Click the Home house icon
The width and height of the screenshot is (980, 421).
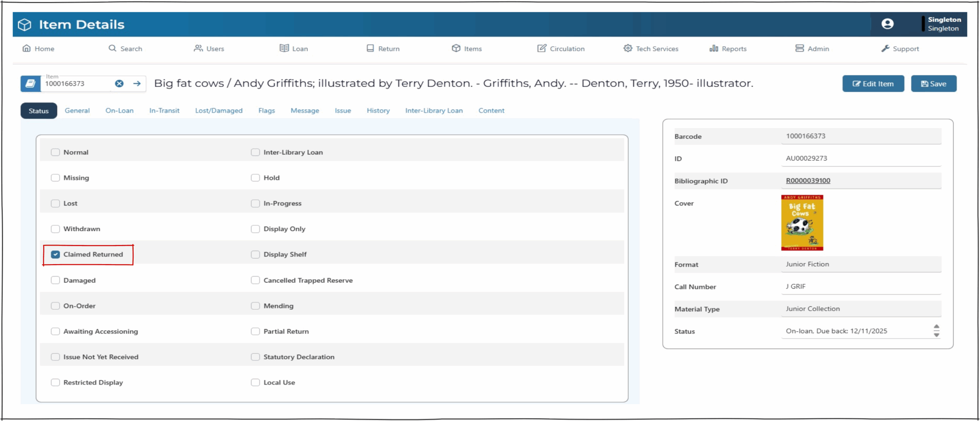pyautogui.click(x=26, y=48)
